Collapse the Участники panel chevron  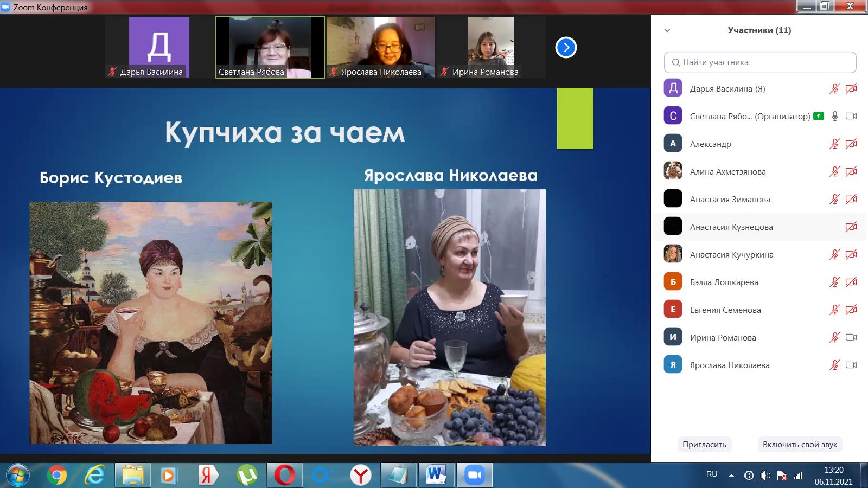[x=667, y=30]
